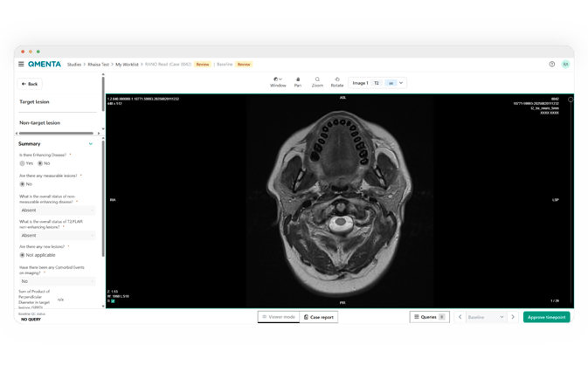Click the T2 tag in series selector
This screenshot has width=588, height=372.
pyautogui.click(x=377, y=83)
